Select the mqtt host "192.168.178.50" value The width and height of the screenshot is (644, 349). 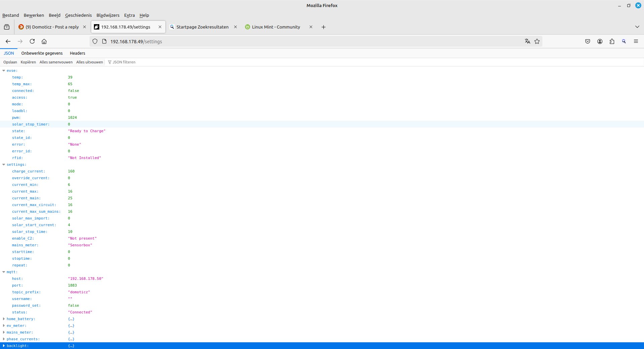tap(86, 279)
